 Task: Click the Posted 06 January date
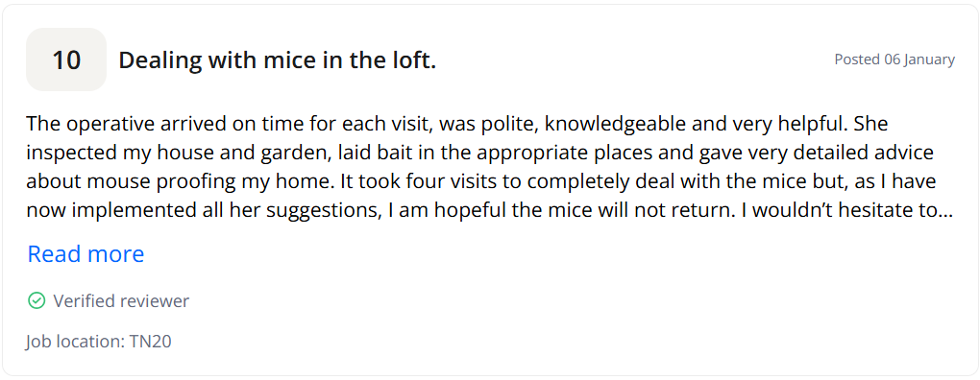click(x=894, y=59)
